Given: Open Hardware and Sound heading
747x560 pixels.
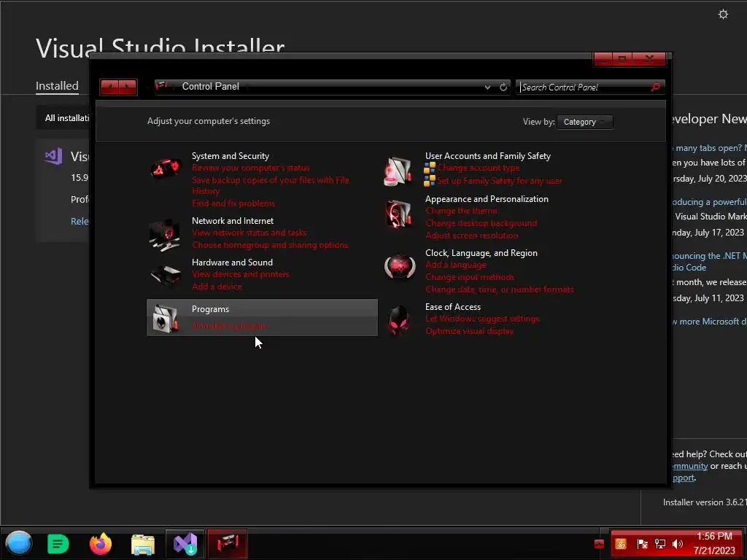Looking at the screenshot, I should tap(232, 262).
